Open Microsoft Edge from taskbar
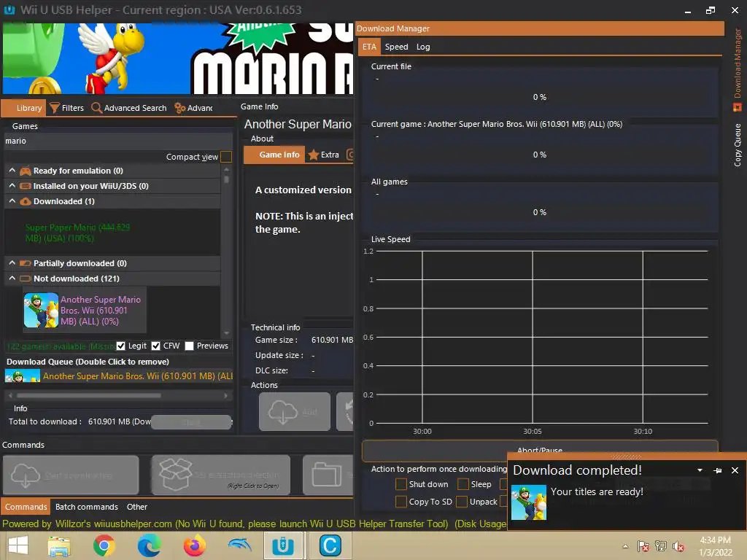 (149, 545)
